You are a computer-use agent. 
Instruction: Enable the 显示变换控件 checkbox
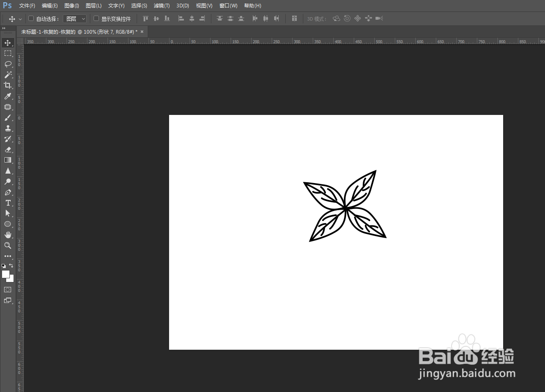[x=96, y=18]
